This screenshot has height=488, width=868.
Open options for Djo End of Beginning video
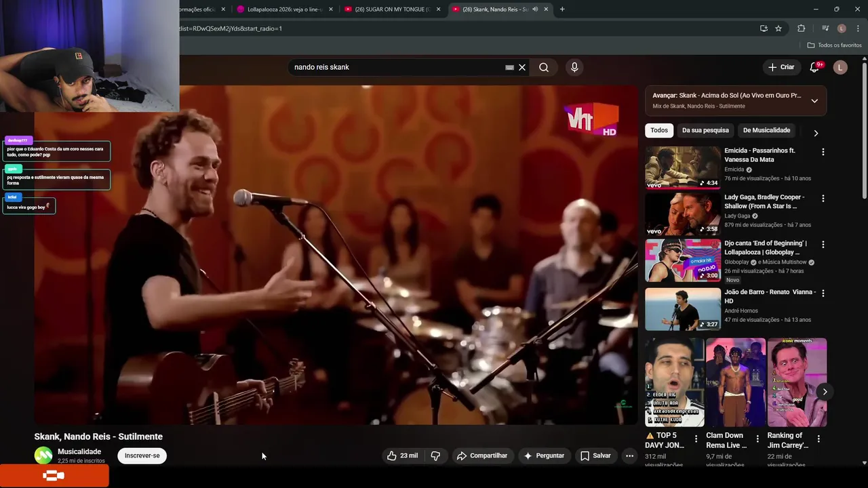[x=823, y=244]
